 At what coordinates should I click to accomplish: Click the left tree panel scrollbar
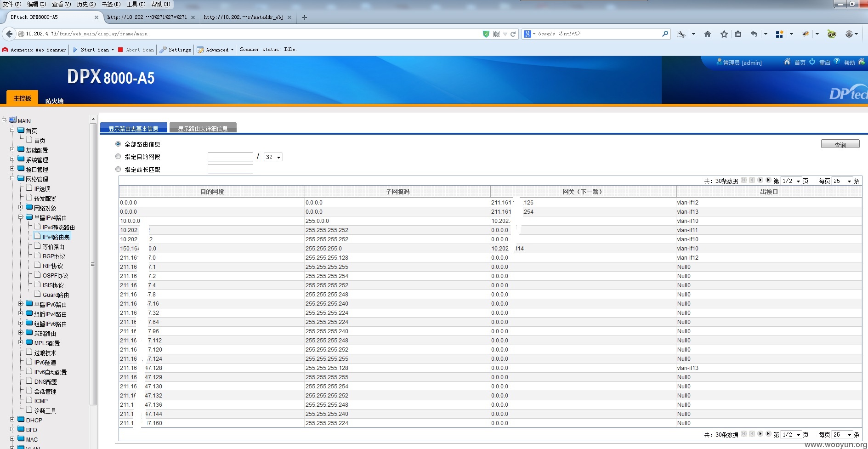(93, 264)
